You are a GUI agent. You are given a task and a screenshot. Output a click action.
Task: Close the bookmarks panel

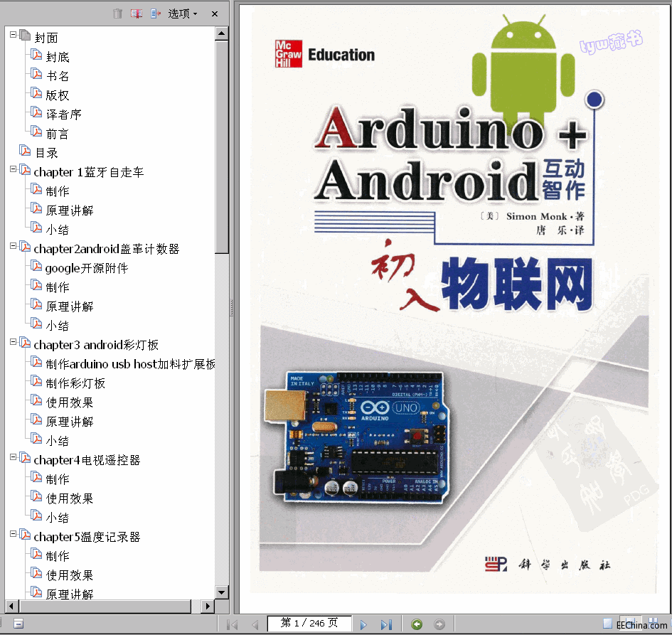coord(215,14)
